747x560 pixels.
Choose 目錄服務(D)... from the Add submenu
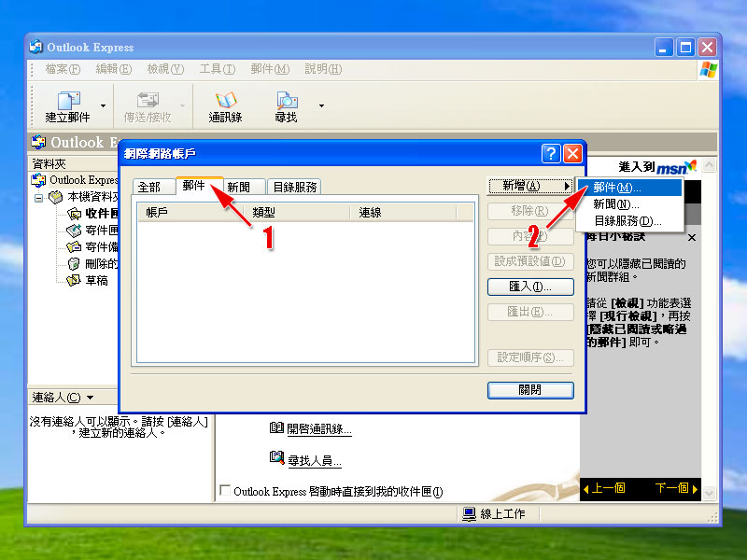[629, 221]
